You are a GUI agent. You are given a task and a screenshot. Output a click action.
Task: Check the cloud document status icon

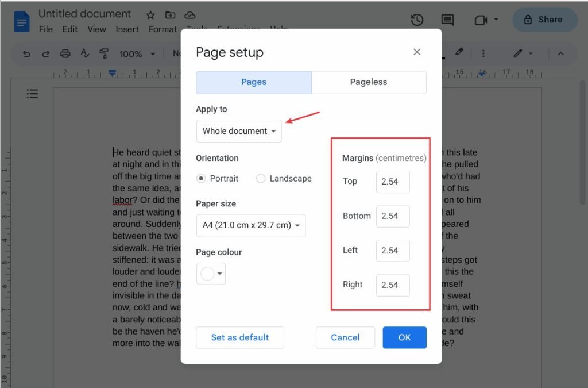pyautogui.click(x=189, y=15)
